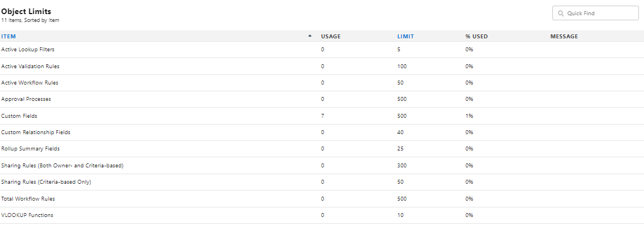Click the magnifier icon in Quick Find

561,13
